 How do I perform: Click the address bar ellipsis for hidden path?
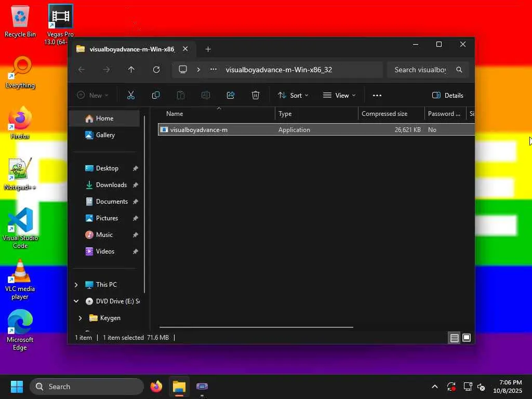(x=214, y=70)
